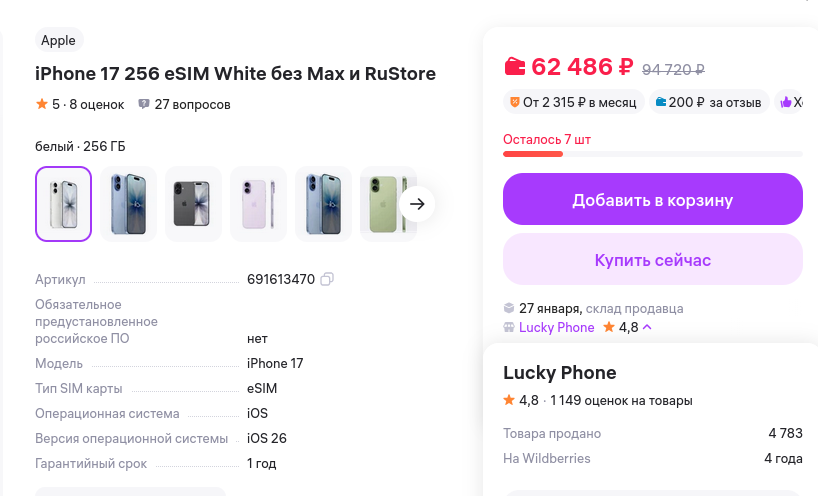This screenshot has height=496, width=818.
Task: Click the delivery box icon near 27 января
Action: (509, 308)
